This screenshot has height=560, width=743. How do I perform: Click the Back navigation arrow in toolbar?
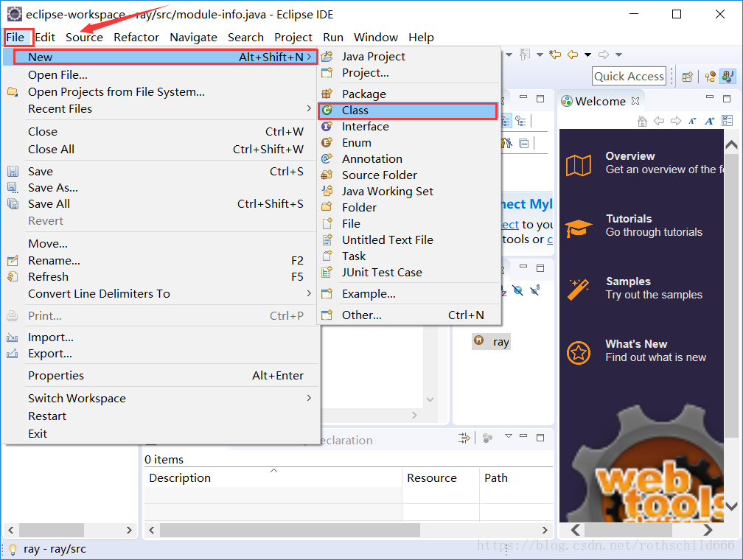point(573,55)
